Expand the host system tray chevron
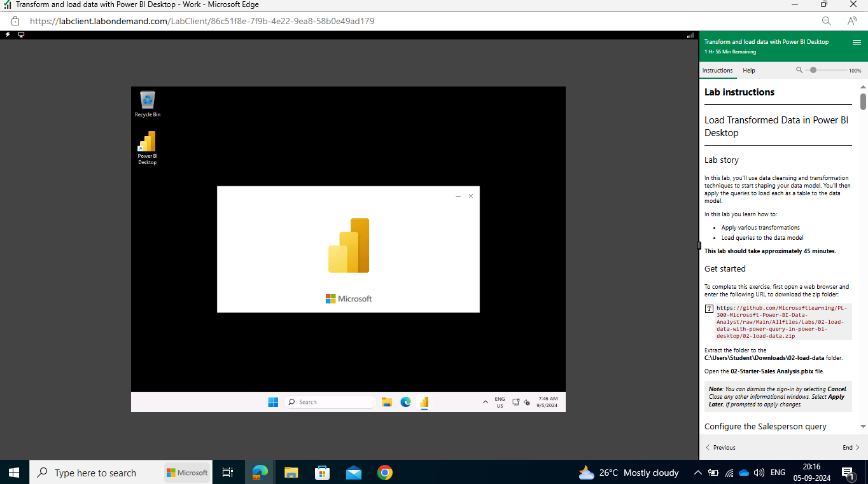Image resolution: width=868 pixels, height=484 pixels. click(x=698, y=473)
